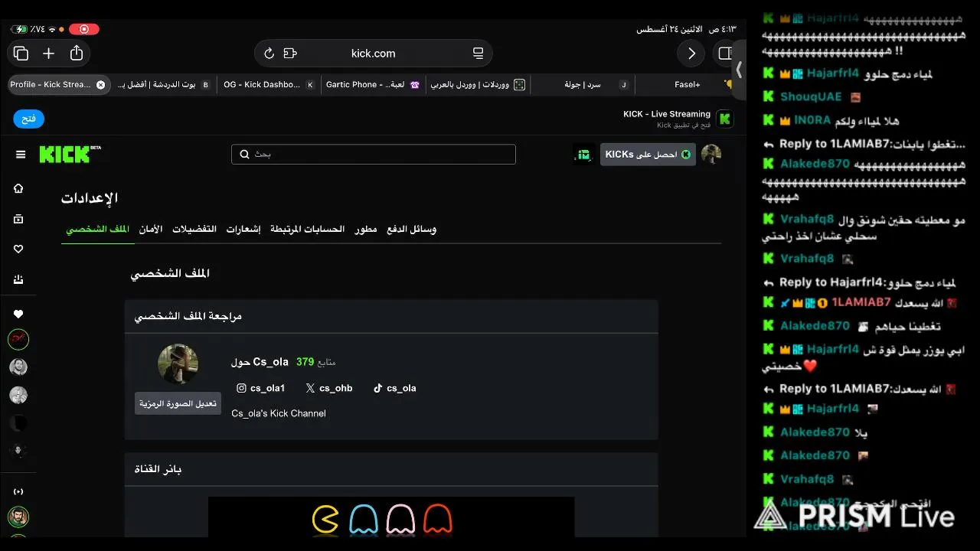The image size is (980, 551).
Task: Select the إشعارات settings tab
Action: pyautogui.click(x=243, y=230)
